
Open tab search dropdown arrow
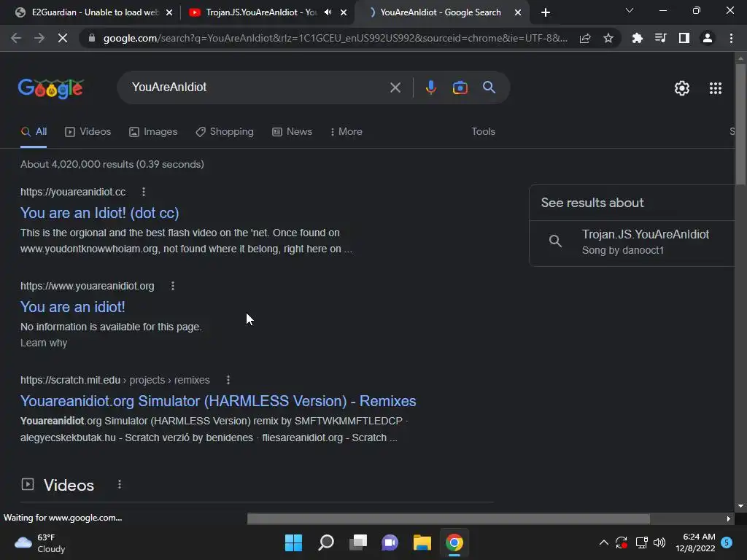point(630,10)
